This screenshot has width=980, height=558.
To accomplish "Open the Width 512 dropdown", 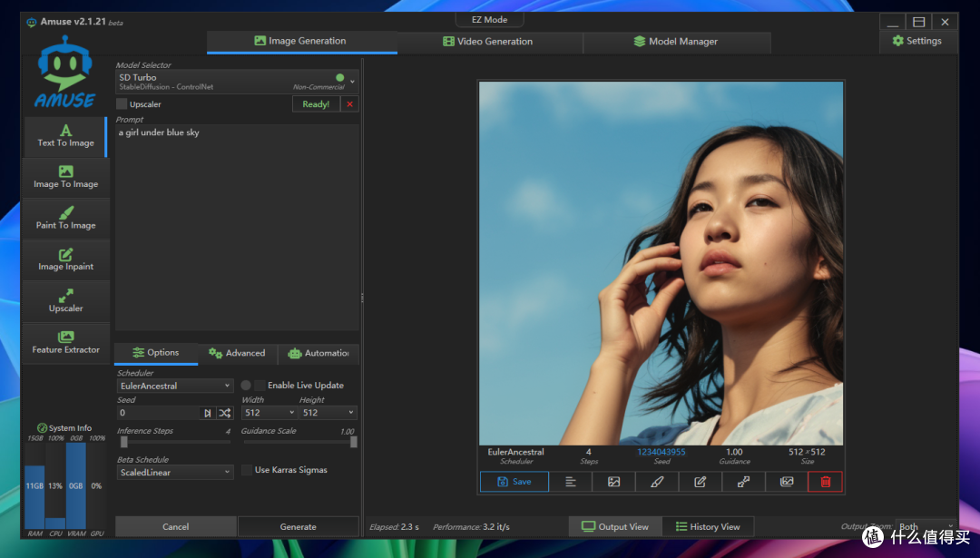I will 269,413.
